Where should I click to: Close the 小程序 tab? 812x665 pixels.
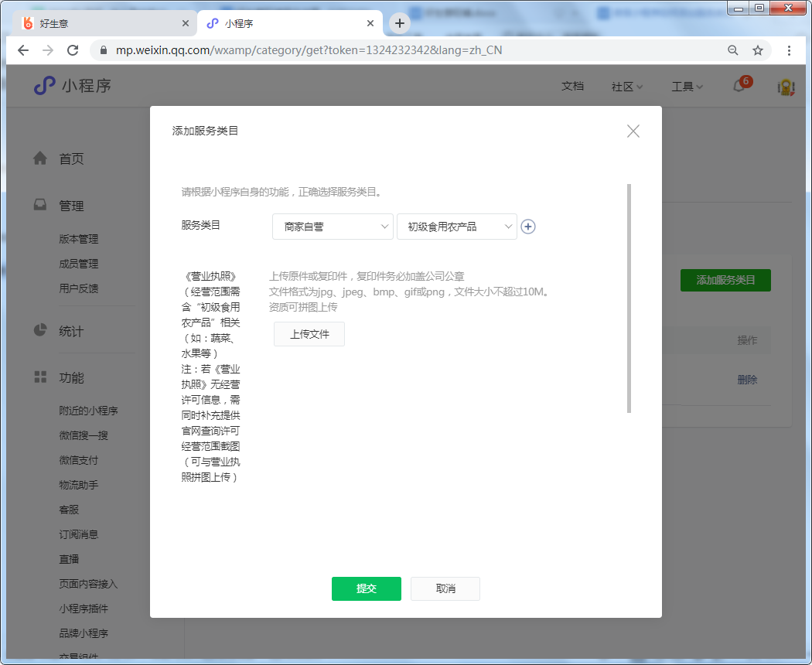pos(370,23)
